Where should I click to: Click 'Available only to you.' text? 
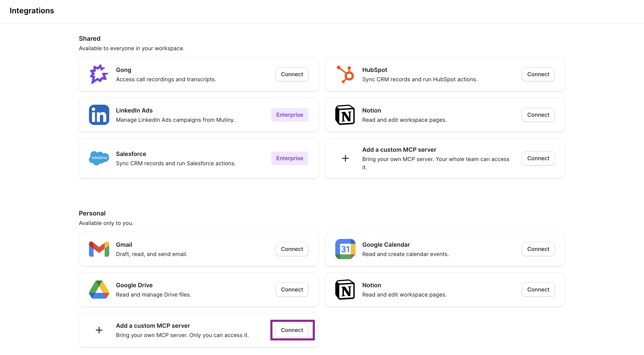[106, 223]
